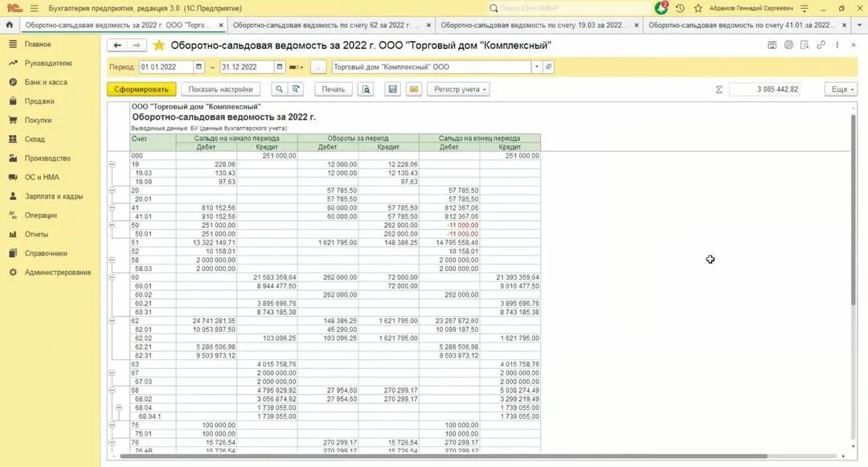868x467 pixels.
Task: Open the Еще dropdown menu
Action: coord(841,89)
